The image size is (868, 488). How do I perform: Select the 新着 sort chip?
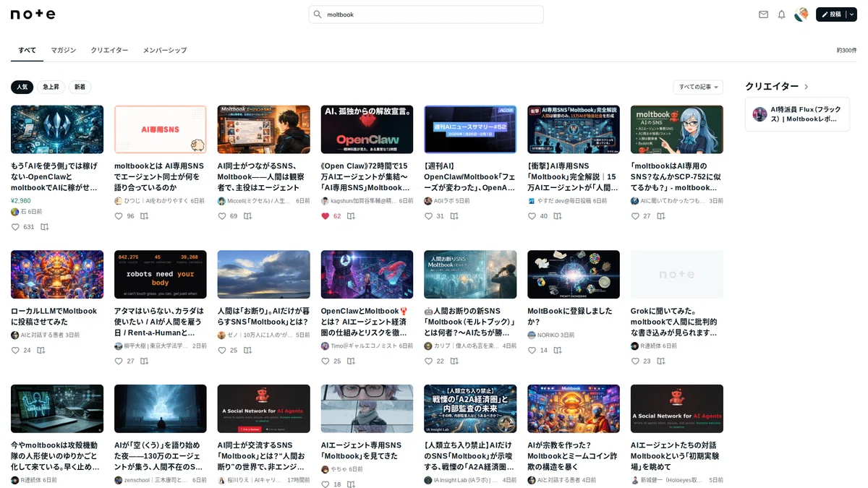(80, 87)
